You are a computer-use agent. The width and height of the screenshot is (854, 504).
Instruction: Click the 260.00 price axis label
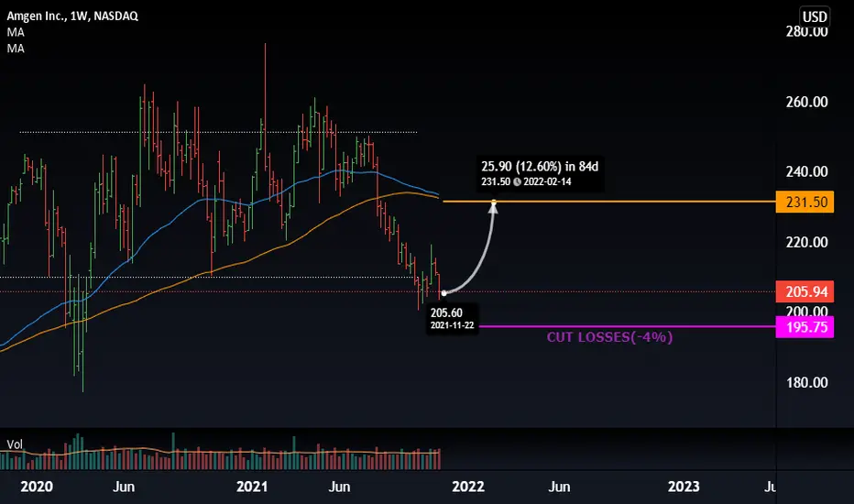806,102
